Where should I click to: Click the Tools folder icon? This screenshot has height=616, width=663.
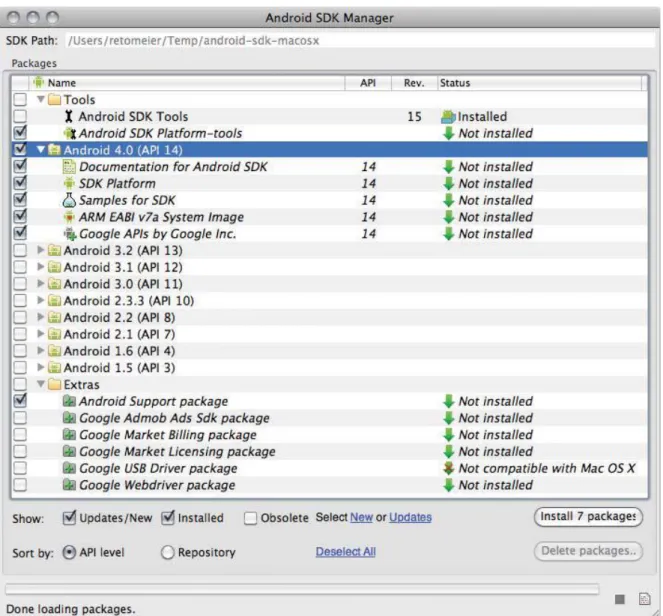pos(54,100)
